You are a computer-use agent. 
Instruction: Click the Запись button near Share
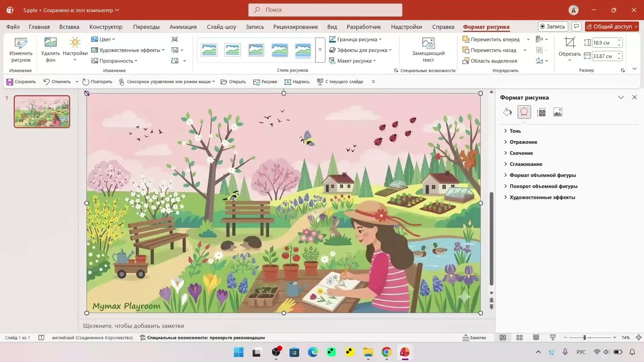(x=553, y=27)
